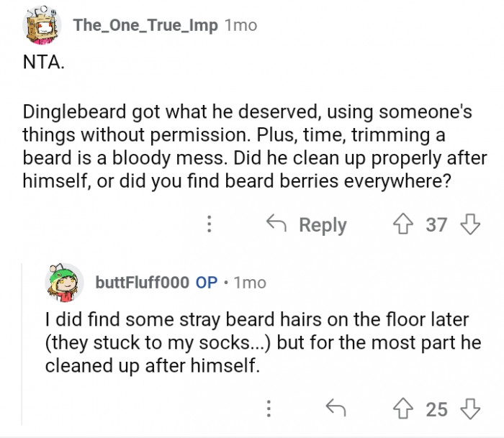Click reply arrow icon on buttFluff000's comment
This screenshot has width=504, height=438.
[336, 409]
